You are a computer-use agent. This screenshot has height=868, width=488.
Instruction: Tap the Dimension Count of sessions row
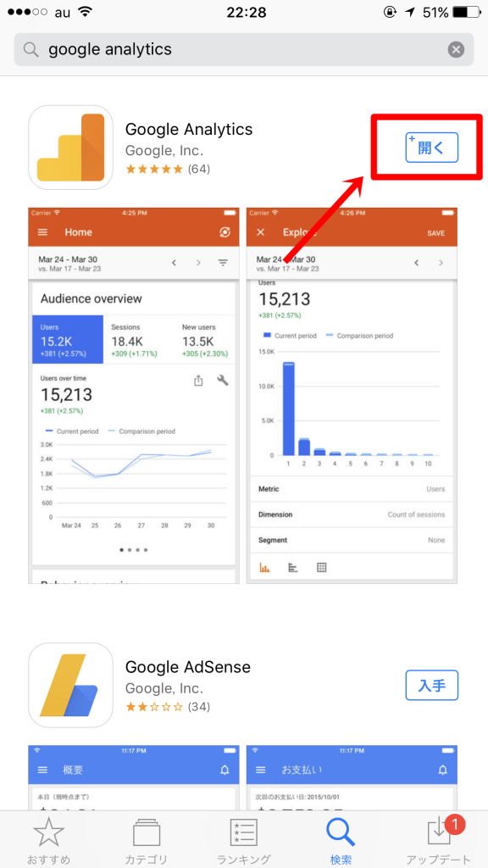[x=352, y=515]
